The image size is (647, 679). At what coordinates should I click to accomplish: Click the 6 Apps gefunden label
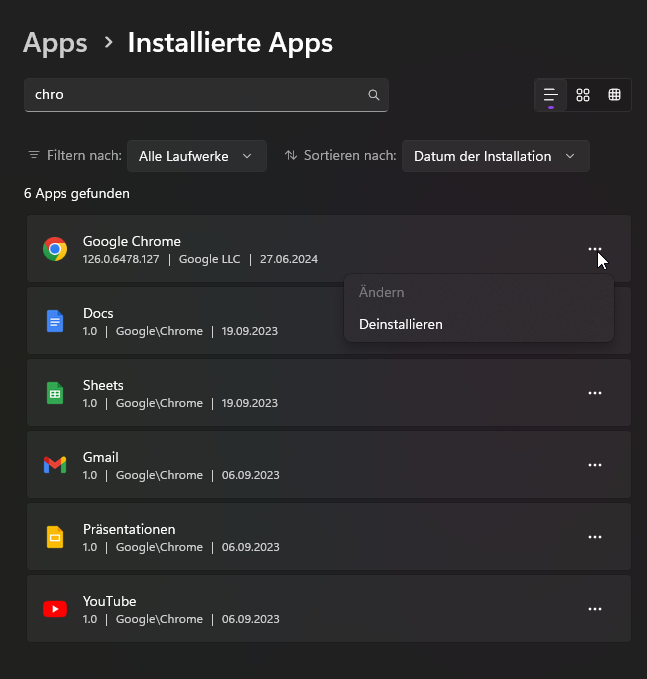coord(77,193)
